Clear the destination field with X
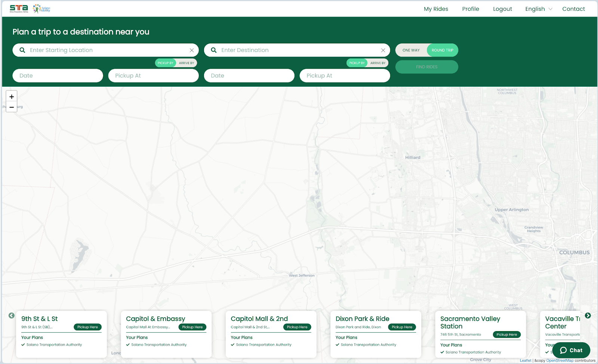Screen dimensions: 598x364 pyautogui.click(x=383, y=50)
